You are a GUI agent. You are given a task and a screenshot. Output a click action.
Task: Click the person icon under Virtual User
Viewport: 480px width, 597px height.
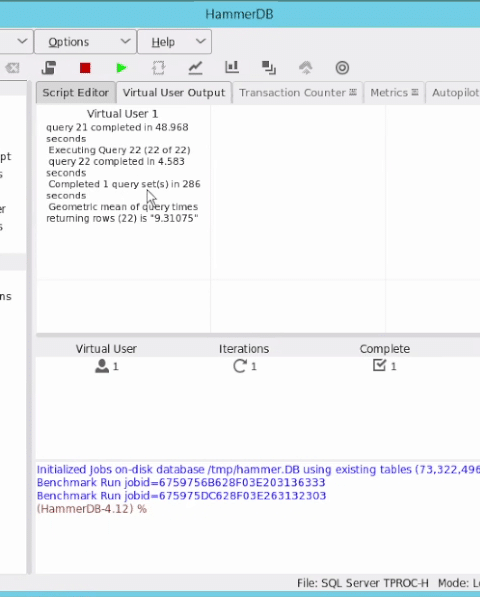click(x=102, y=366)
